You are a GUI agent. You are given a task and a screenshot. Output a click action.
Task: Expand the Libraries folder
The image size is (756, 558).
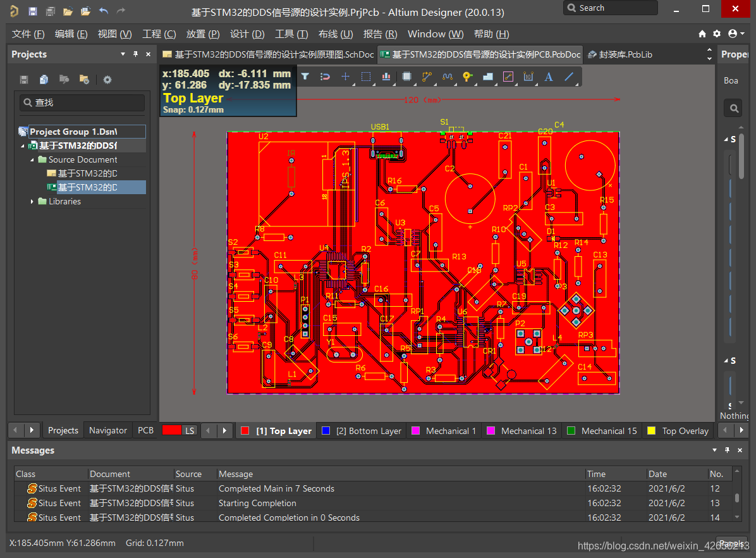[x=32, y=201]
